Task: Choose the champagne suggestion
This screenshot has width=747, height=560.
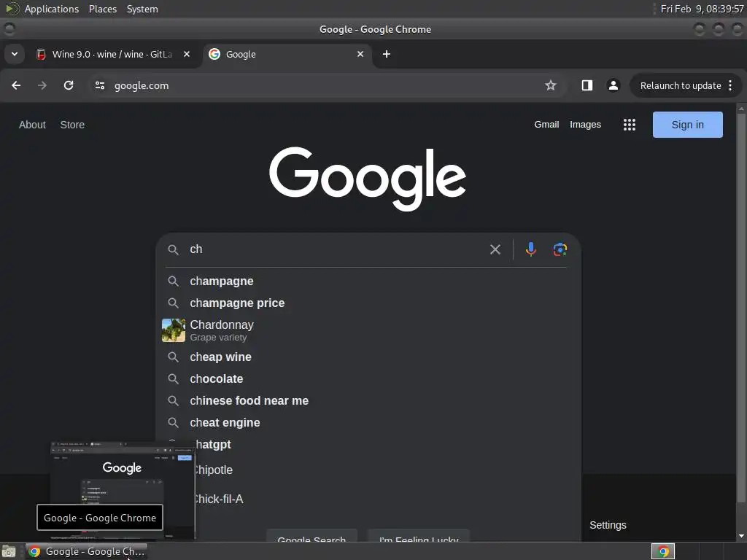Action: [367, 281]
